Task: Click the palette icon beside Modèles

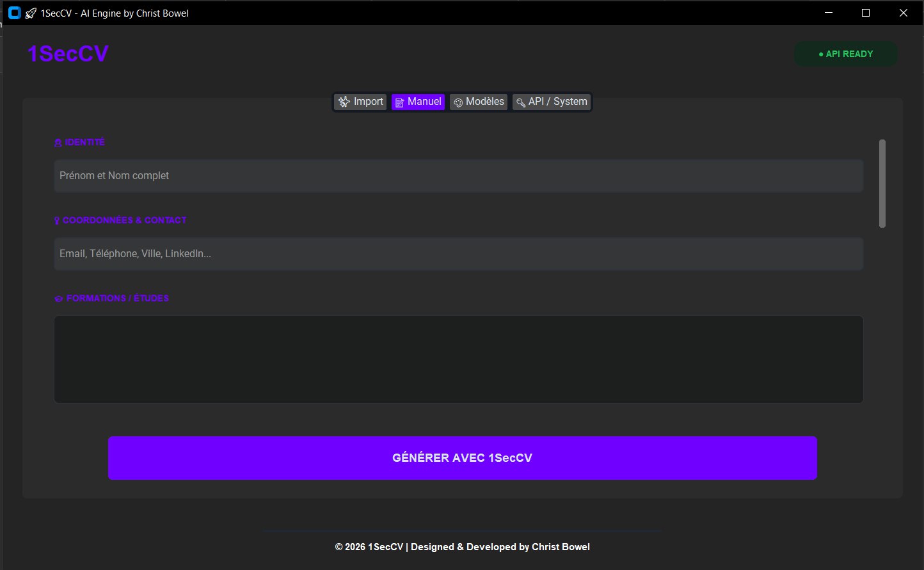Action: [458, 102]
